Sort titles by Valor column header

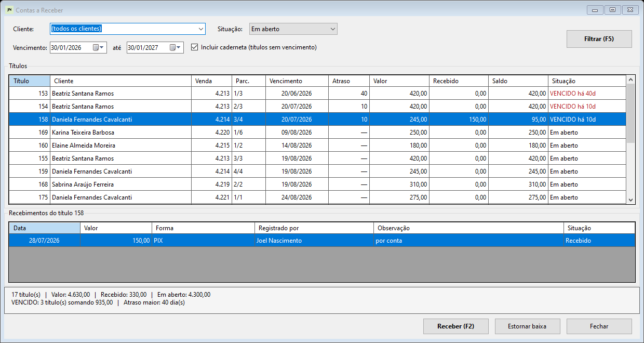coord(399,81)
